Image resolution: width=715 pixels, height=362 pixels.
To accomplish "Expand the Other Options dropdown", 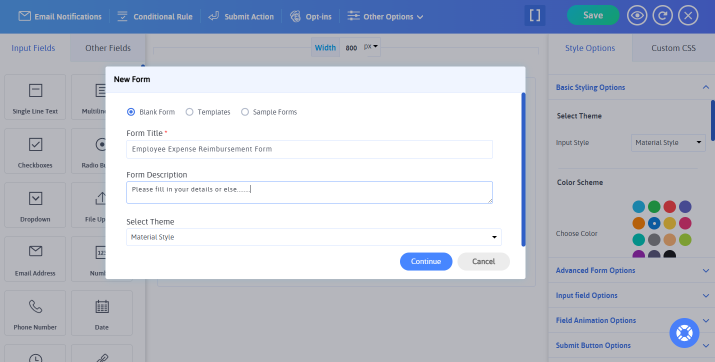I will click(385, 16).
